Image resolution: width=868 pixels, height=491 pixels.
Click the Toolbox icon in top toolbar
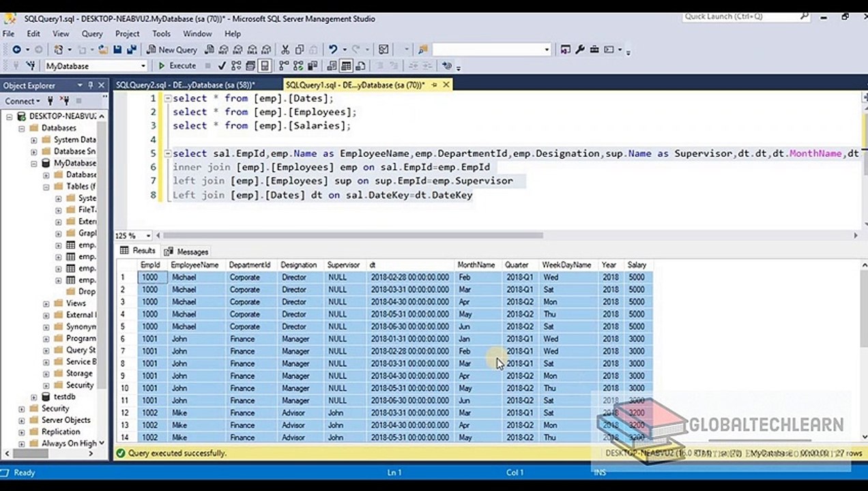click(x=594, y=50)
